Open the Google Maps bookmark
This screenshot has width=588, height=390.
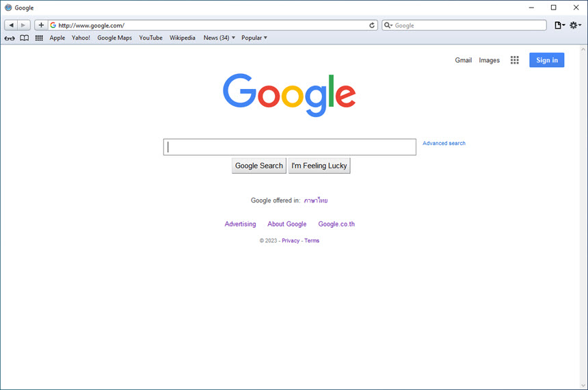[x=114, y=38]
